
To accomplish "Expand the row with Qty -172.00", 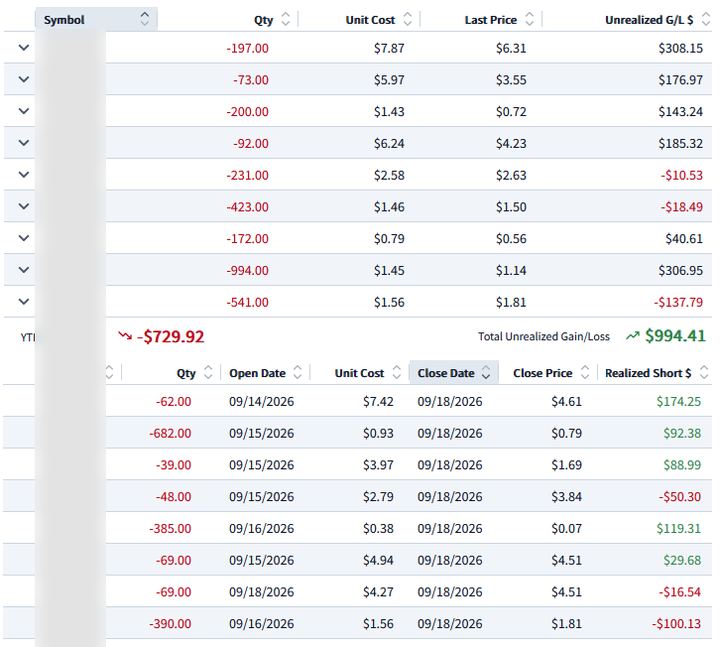I will tap(24, 237).
